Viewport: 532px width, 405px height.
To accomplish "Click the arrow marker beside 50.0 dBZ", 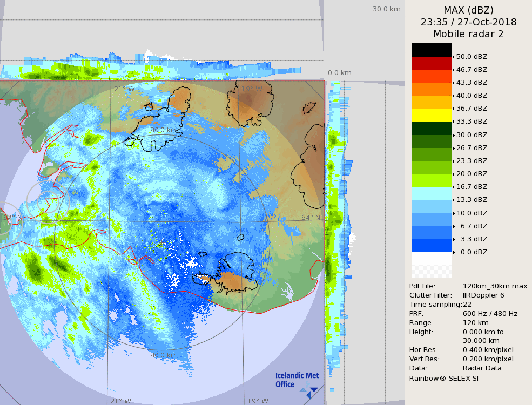I will [454, 57].
